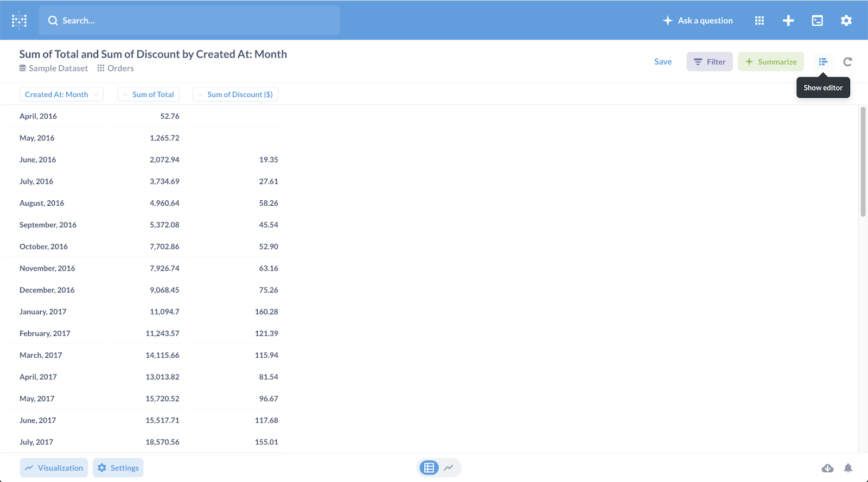Screen dimensions: 868x482
Task: Open the settings gear in top bar
Action: pyautogui.click(x=846, y=21)
